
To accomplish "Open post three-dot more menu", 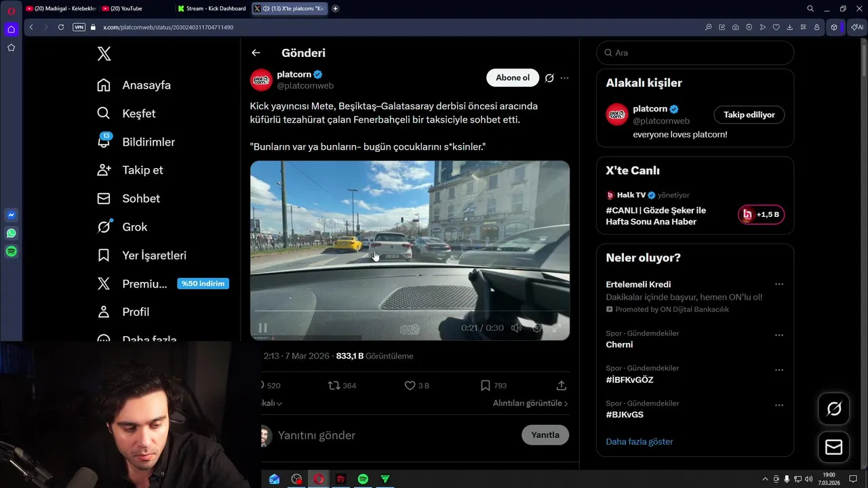I will pos(564,78).
